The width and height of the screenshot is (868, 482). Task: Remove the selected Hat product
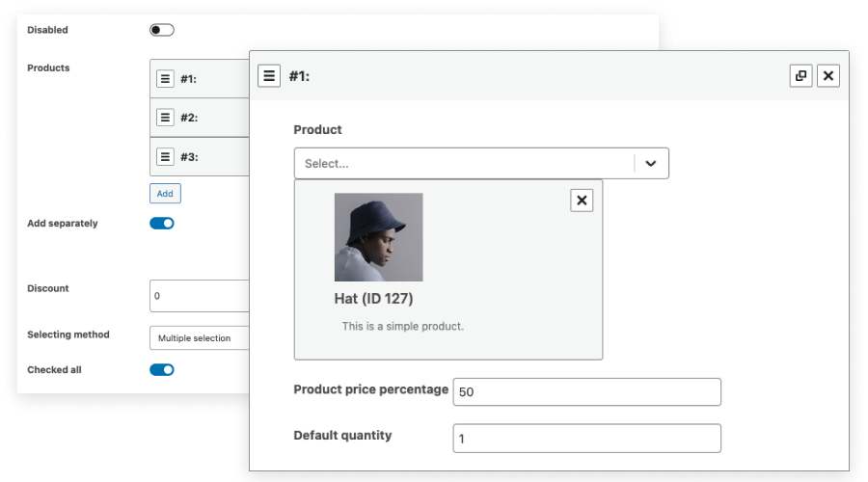pos(582,201)
